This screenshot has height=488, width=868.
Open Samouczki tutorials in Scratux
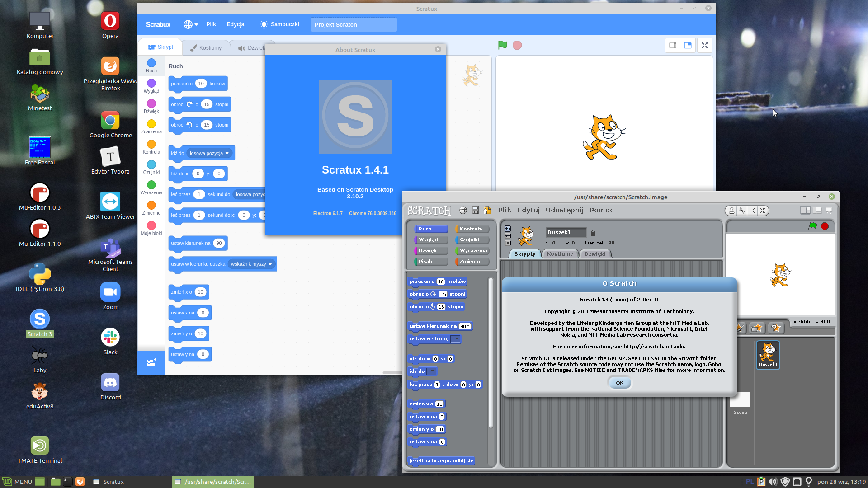point(280,24)
